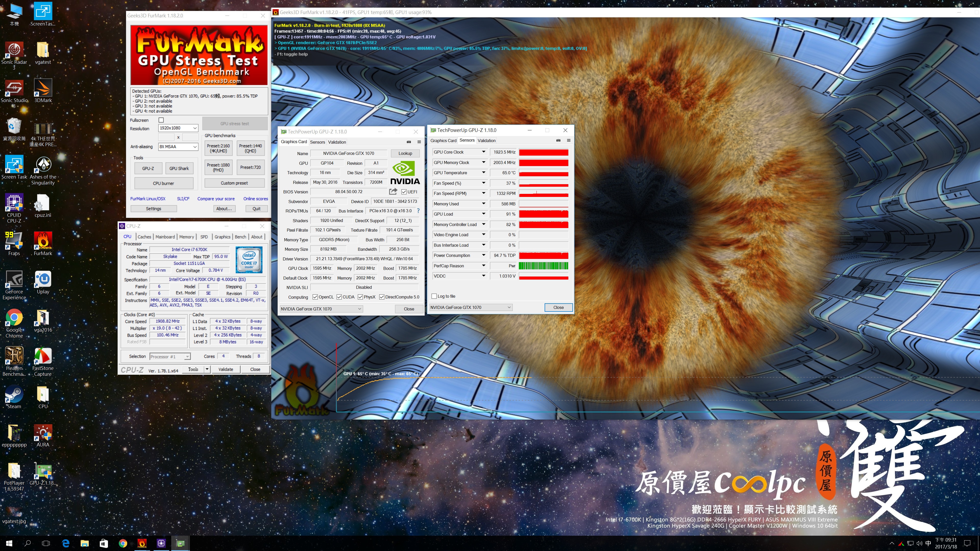Click the Preset:2160 (4K/UHD) benchmark button
Screen dimensions: 980x551
[218, 148]
